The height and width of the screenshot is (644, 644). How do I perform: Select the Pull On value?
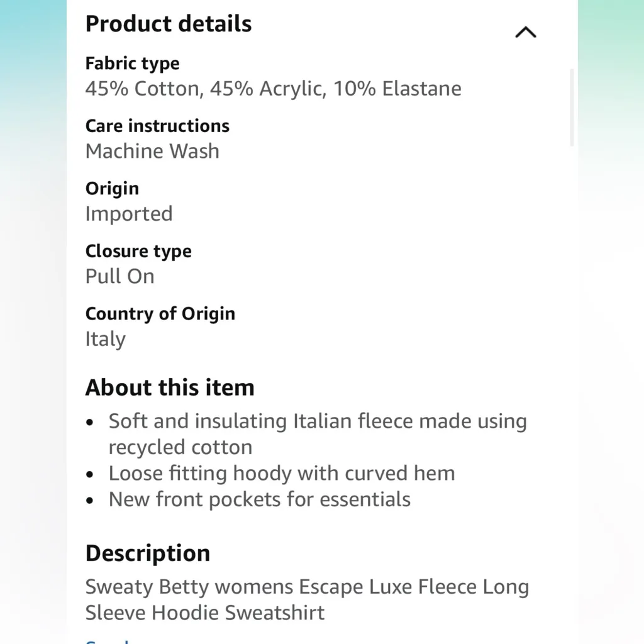(x=119, y=277)
